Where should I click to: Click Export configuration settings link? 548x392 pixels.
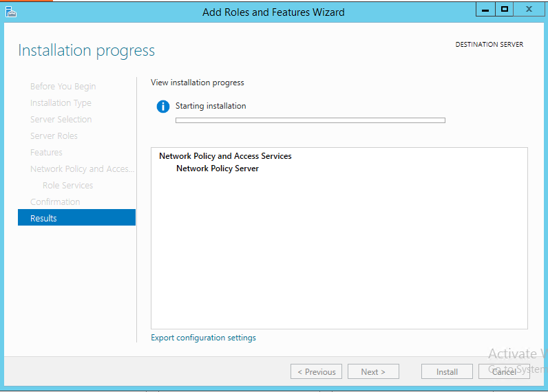(x=203, y=338)
